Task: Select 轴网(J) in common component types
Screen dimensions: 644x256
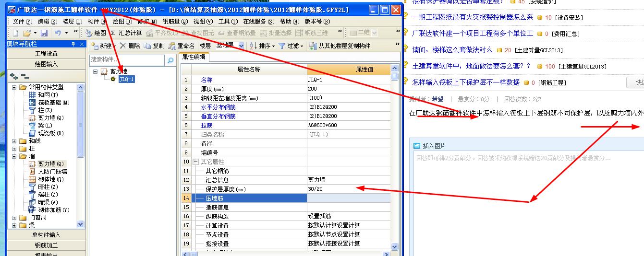Action: [44, 95]
